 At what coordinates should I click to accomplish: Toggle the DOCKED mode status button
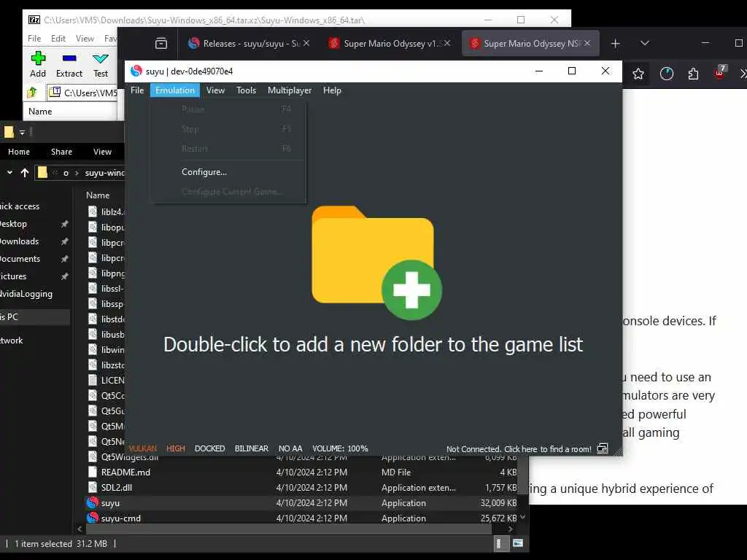209,448
